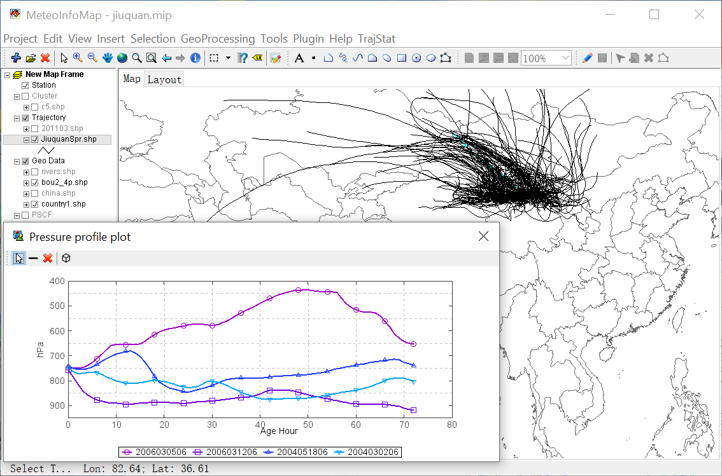Click the 2004030206 legend entry

366,452
